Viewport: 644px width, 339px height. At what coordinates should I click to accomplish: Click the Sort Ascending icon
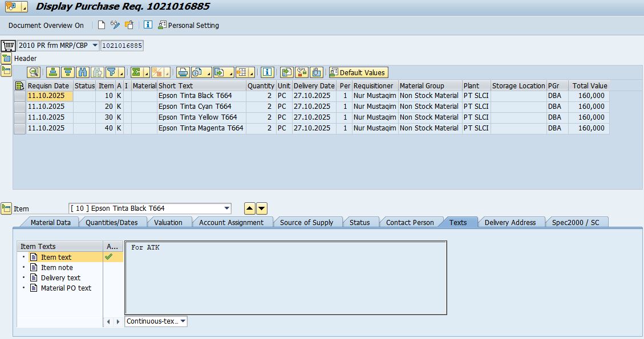point(53,72)
